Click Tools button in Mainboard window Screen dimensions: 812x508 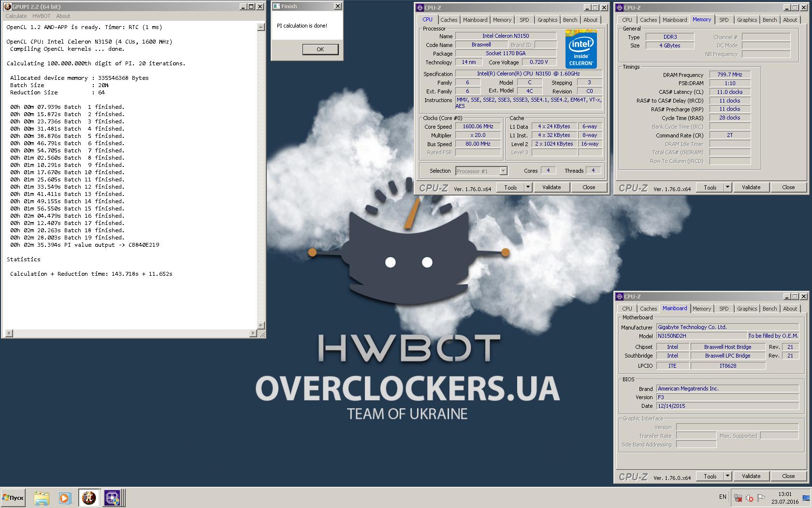[710, 476]
